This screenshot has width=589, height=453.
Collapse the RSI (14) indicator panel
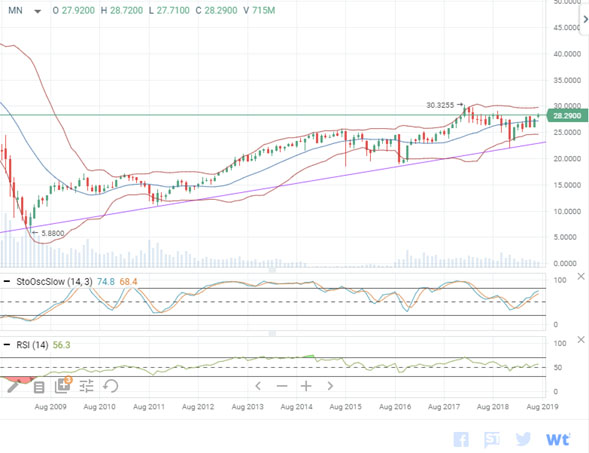(6, 344)
